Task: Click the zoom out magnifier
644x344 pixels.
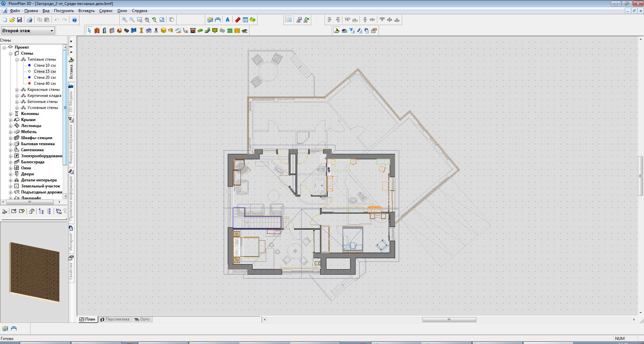Action: (132, 20)
